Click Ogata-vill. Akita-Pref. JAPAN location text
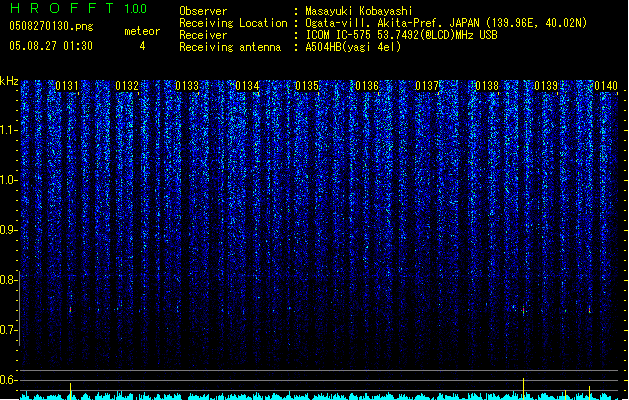This screenshot has width=629, height=400. 446,23
